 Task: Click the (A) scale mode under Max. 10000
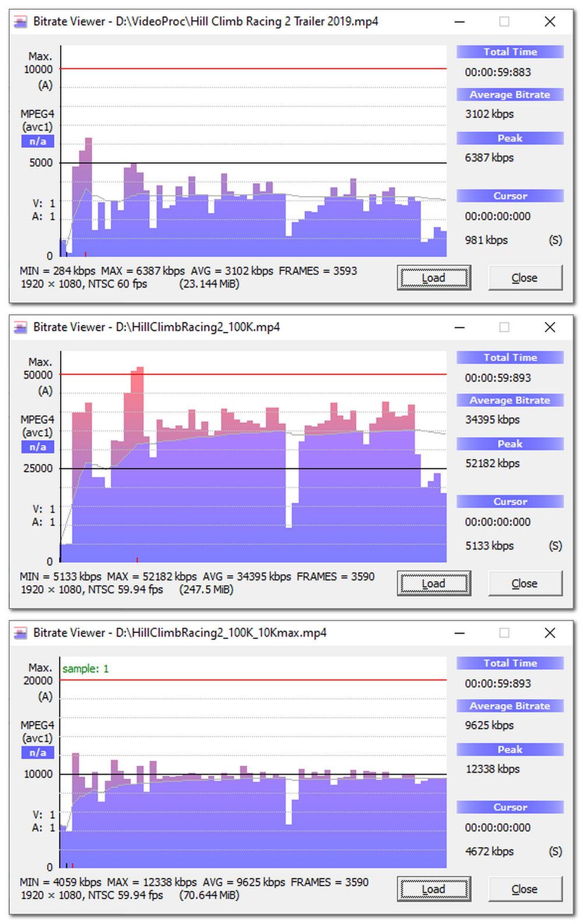tap(45, 85)
